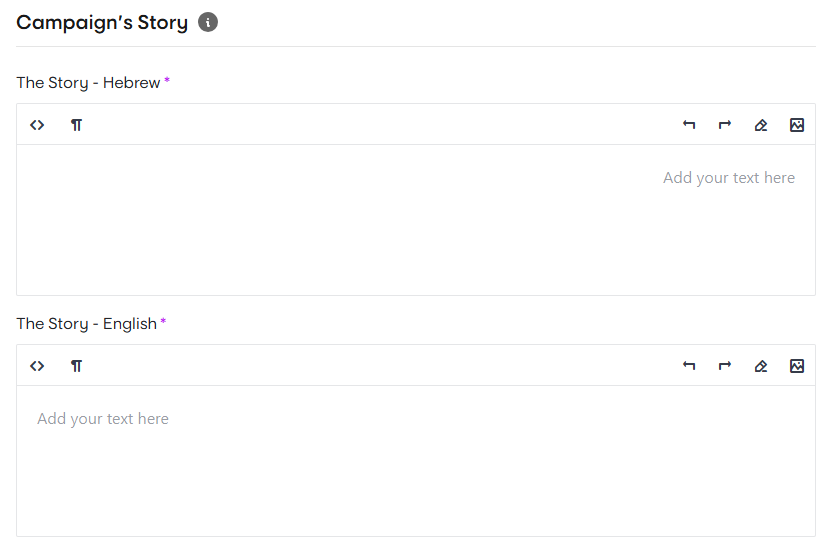Open the Campaign's Story info icon
This screenshot has width=831, height=550.
(208, 22)
